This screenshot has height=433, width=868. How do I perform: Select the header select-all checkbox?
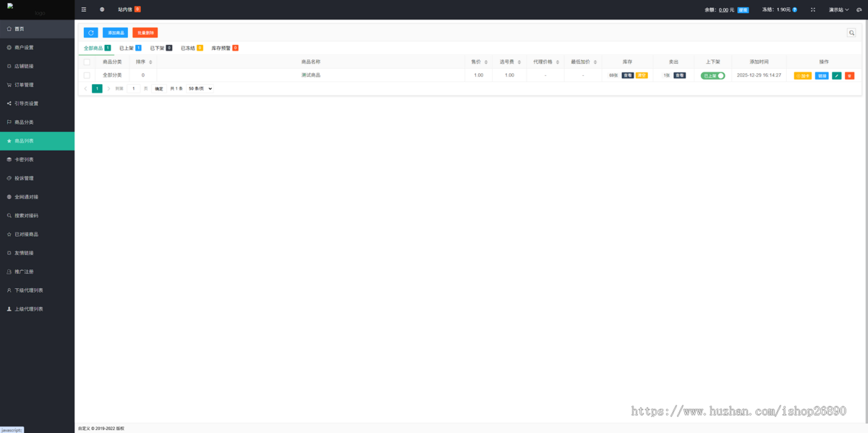point(87,62)
